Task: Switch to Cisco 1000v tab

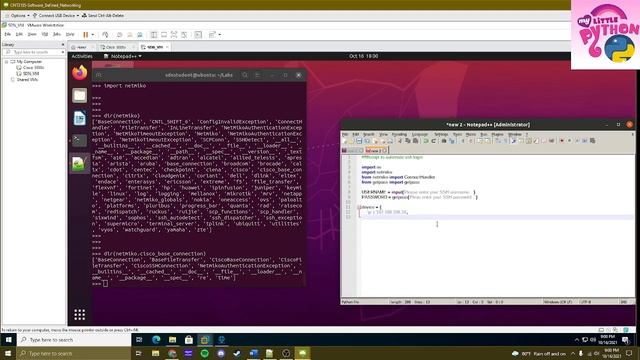Action: click(x=116, y=47)
